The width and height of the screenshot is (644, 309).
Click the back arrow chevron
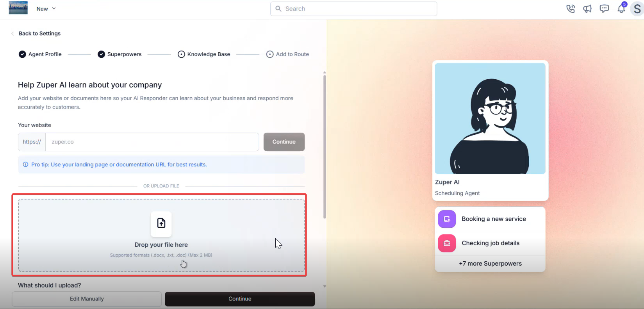pyautogui.click(x=12, y=34)
